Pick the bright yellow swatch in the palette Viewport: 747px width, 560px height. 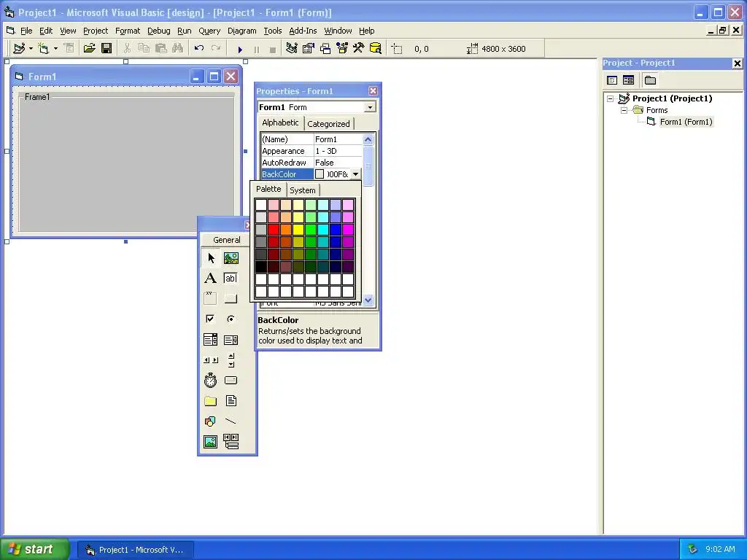(x=298, y=230)
